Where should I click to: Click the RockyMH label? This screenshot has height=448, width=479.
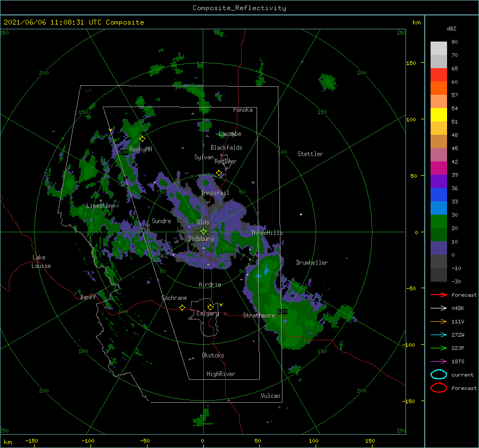pyautogui.click(x=141, y=149)
